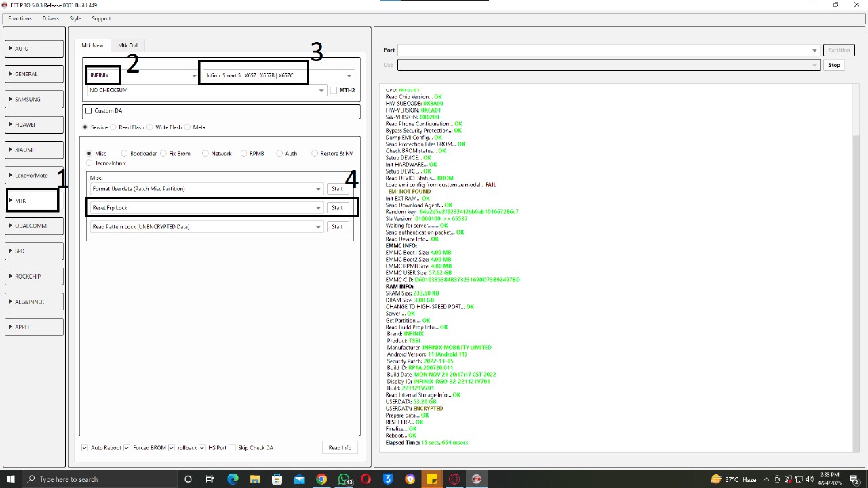868x488 pixels.
Task: Open the HUAWEI sidebar section
Action: (35, 125)
